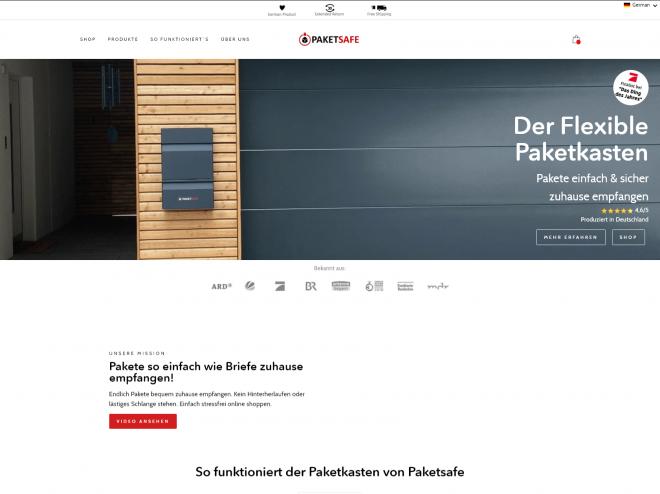The image size is (660, 494).
Task: Click the German flag icon
Action: pyautogui.click(x=627, y=5)
